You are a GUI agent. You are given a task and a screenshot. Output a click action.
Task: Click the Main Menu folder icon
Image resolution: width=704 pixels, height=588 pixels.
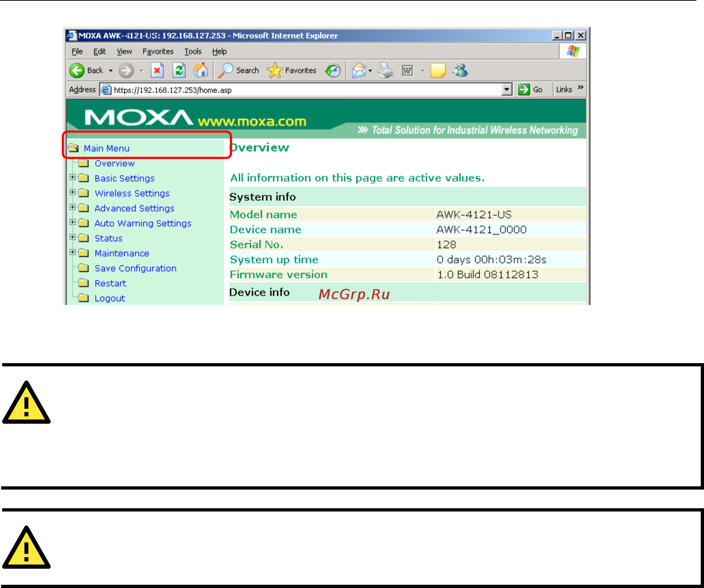[73, 148]
